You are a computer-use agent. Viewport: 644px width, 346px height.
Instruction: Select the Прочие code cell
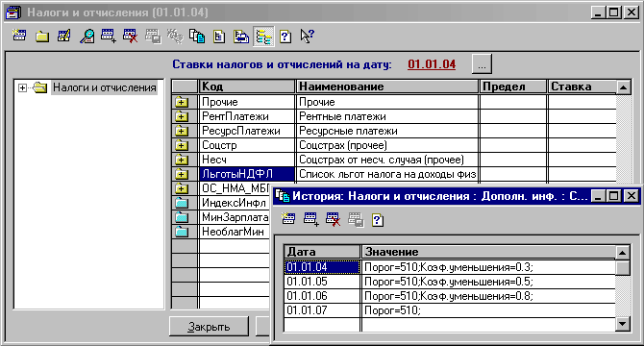[247, 102]
